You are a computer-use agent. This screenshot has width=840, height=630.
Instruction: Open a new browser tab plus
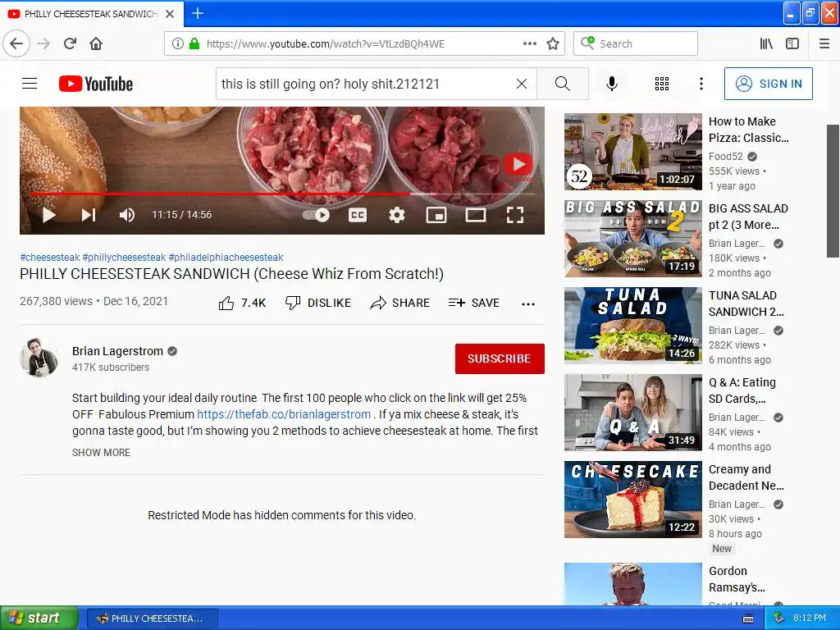(x=197, y=13)
